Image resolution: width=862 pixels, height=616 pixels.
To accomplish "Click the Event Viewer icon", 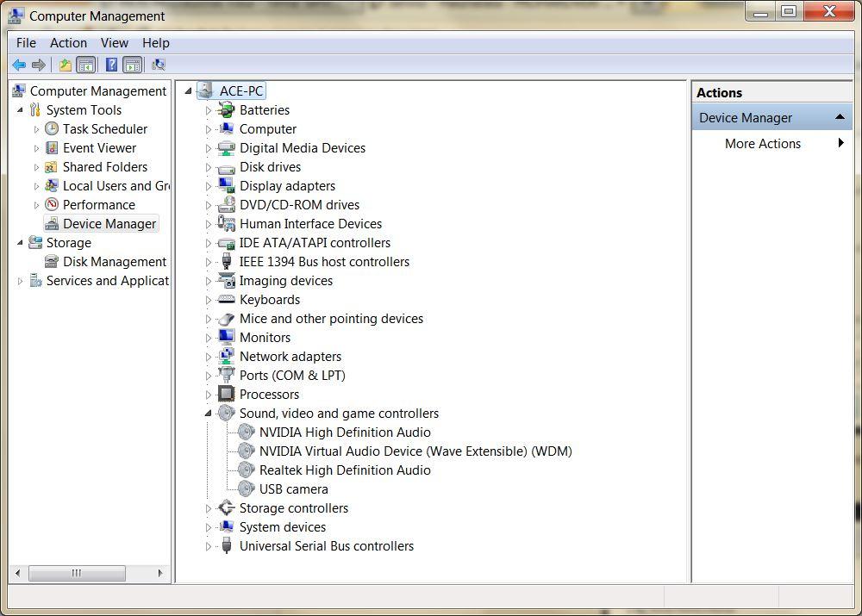I will [52, 148].
